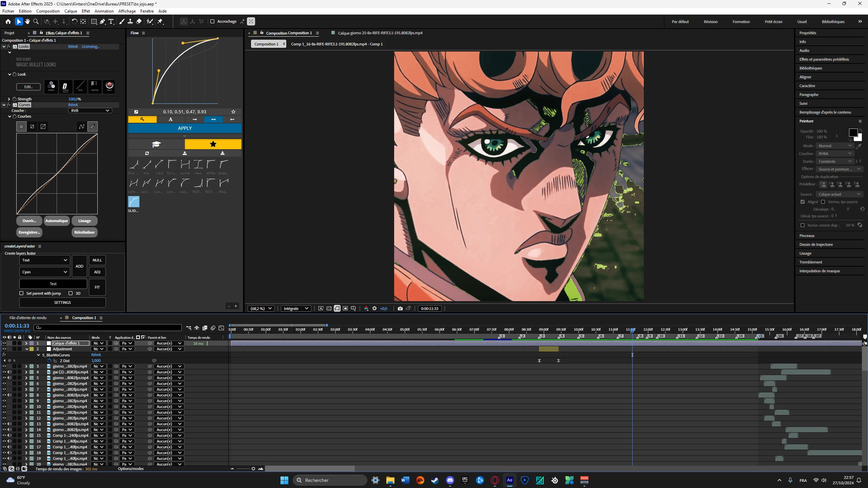Select the Eraser tool
The width and height of the screenshot is (868, 488).
(x=139, y=21)
